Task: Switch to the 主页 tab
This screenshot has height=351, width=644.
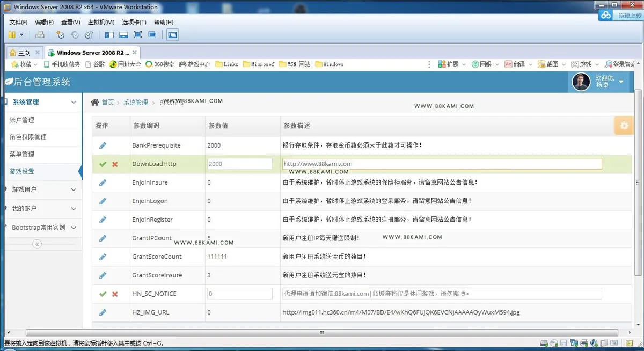Action: 24,53
